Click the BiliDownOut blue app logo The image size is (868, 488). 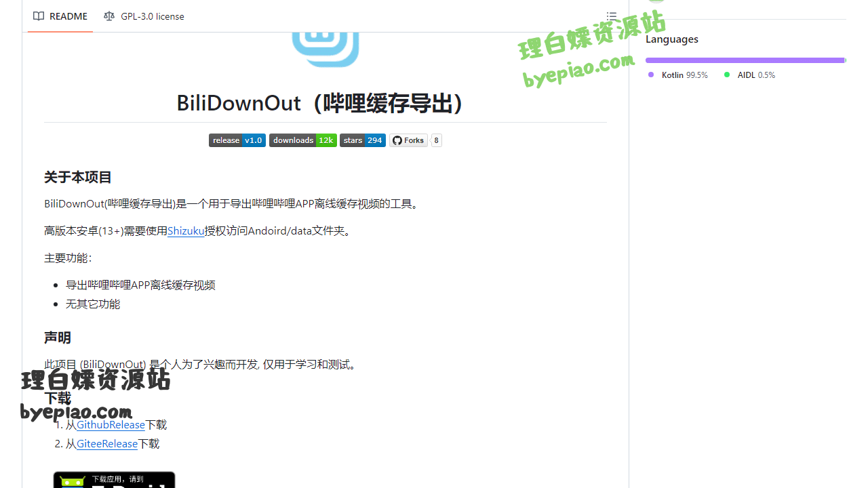pyautogui.click(x=325, y=49)
